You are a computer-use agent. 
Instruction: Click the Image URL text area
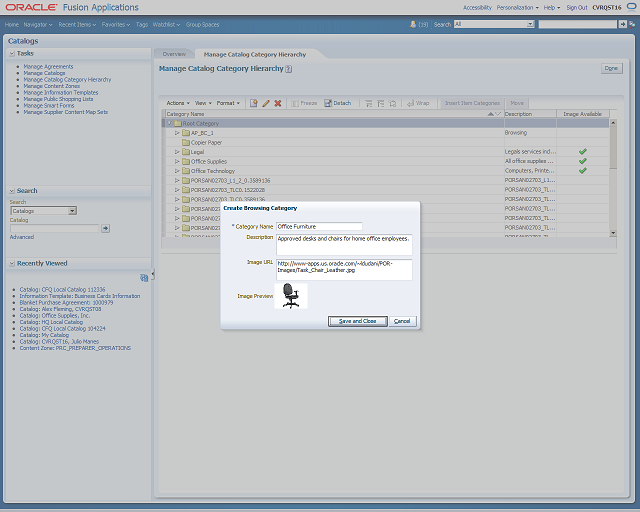point(344,269)
